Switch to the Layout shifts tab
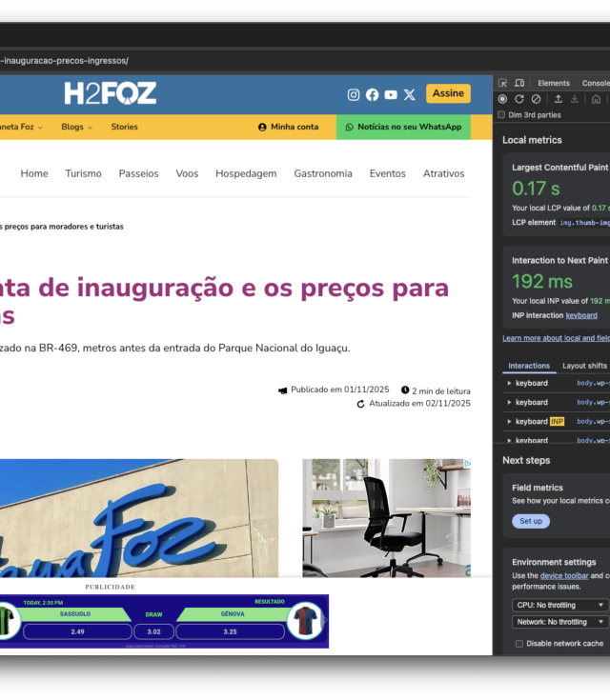This screenshot has width=610, height=700. [584, 366]
